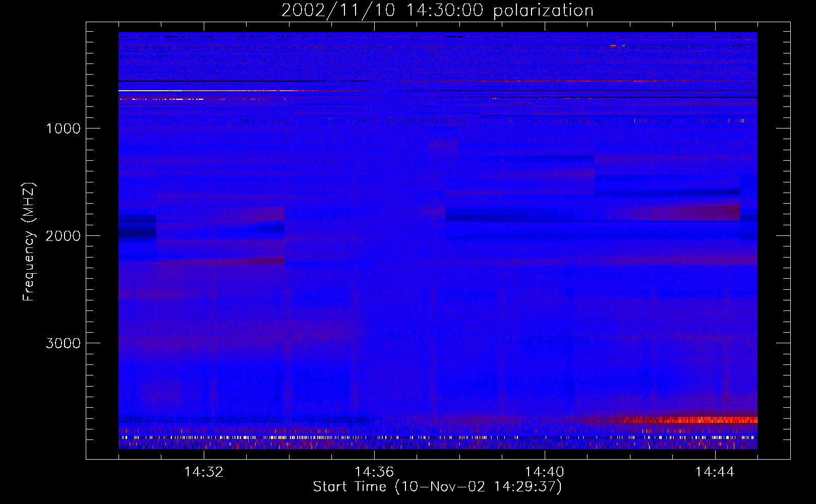Click the bright red-orange emission band near 14:44

pos(683,419)
